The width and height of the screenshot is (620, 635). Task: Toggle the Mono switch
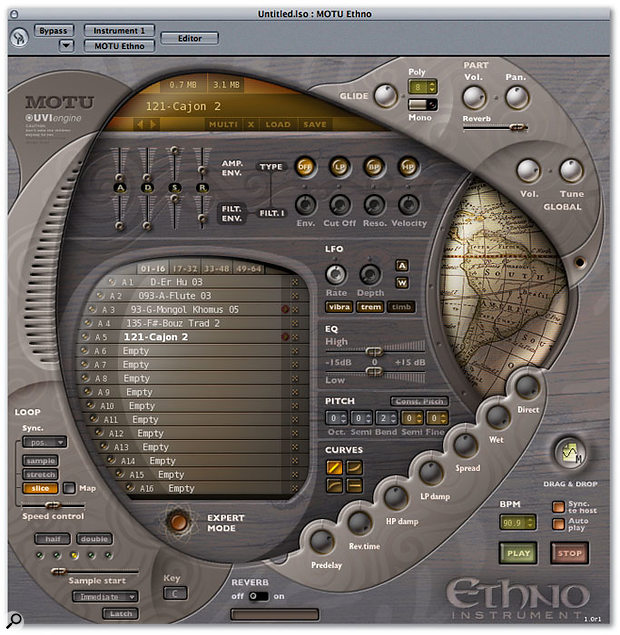click(x=422, y=104)
